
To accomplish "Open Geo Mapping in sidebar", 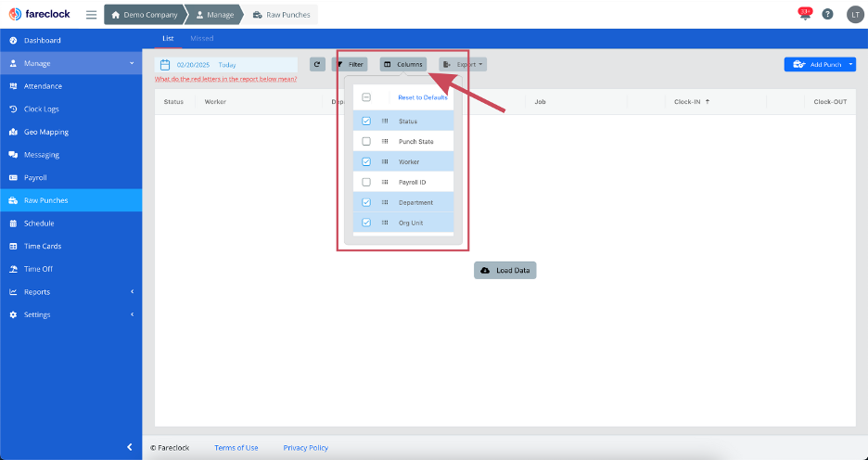I will pos(70,132).
